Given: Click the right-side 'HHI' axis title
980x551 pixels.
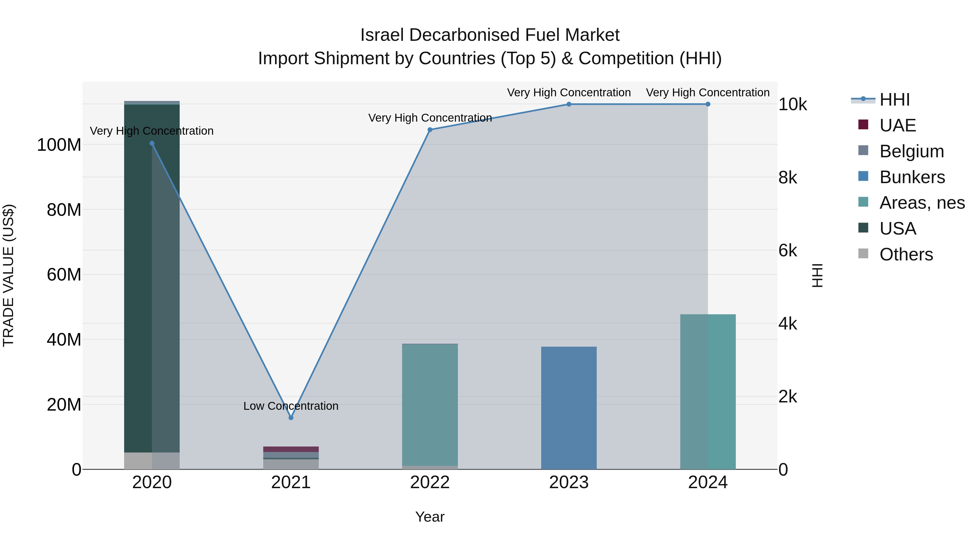Looking at the screenshot, I should tap(817, 276).
